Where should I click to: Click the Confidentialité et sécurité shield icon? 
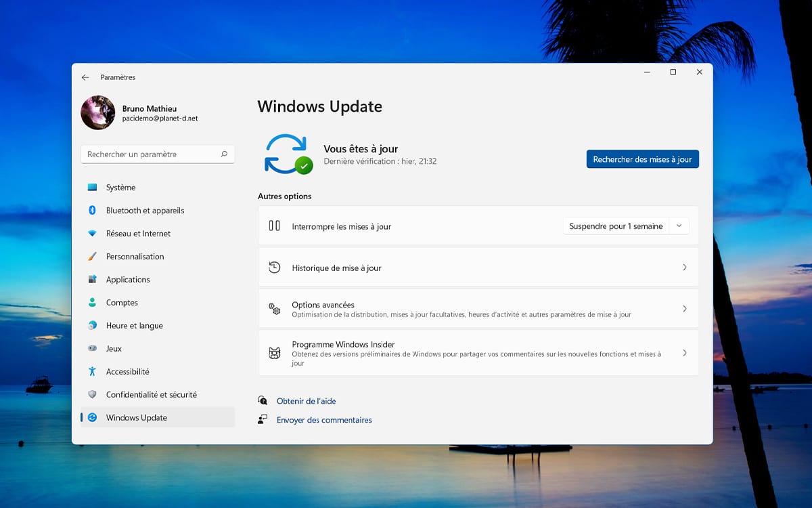coord(92,395)
